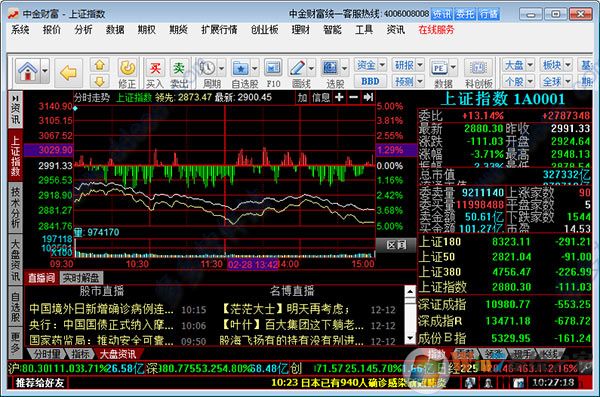Open the PE 数据 icon

point(439,69)
